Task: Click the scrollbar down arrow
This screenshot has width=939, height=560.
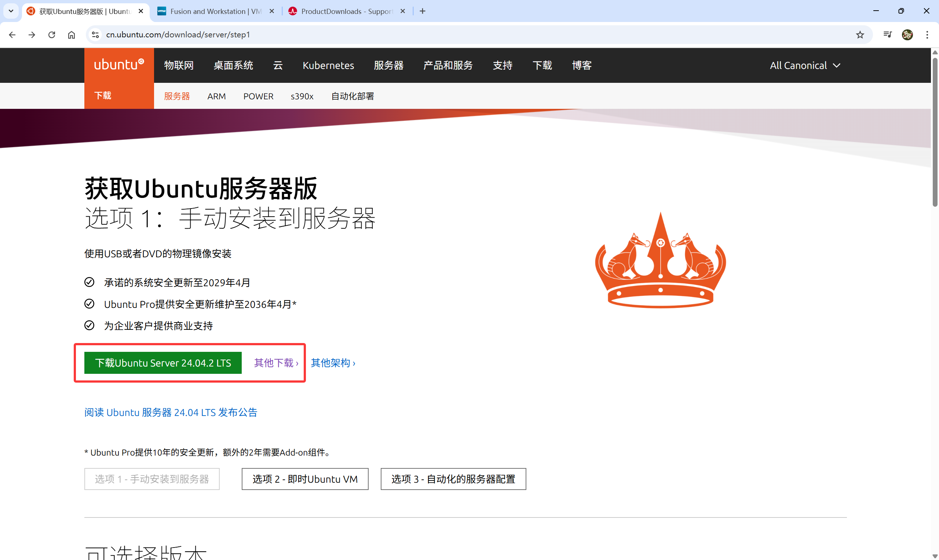Action: pos(935,555)
